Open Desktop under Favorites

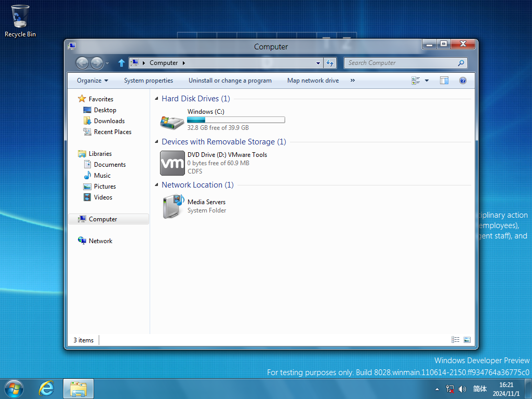pos(105,110)
